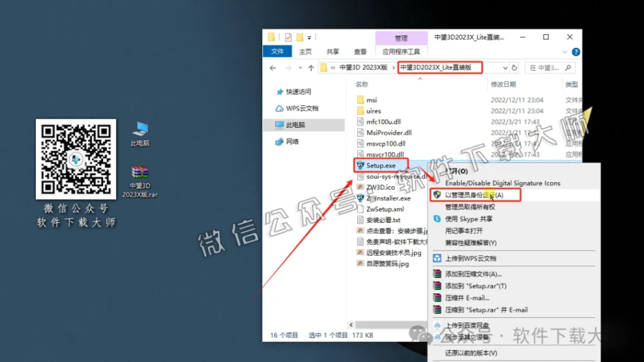Viewport: 644px width, 362px height.
Task: Choose 还原以前的版本(V) in context menu
Action: [470, 353]
